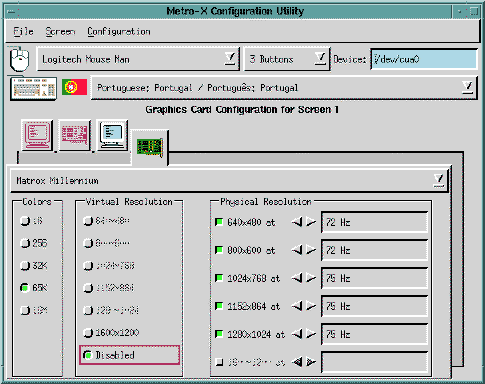The image size is (485, 384).
Task: Decrease refresh rate for 1024x768
Action: pos(297,278)
